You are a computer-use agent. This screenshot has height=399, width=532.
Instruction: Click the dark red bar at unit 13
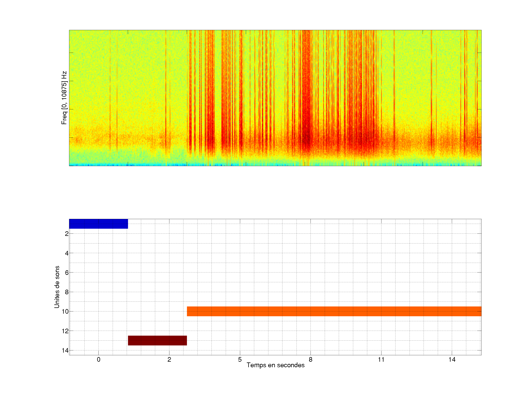pyautogui.click(x=157, y=340)
